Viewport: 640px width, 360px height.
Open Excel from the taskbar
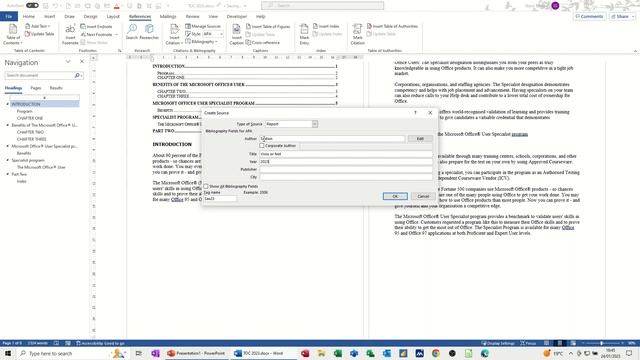coord(338,353)
